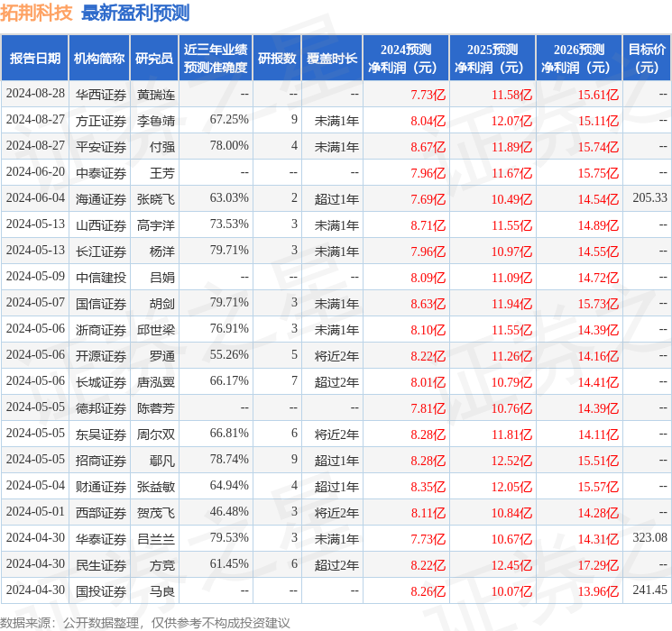
Task: Click 开源证券 institution cell
Action: pyautogui.click(x=101, y=356)
